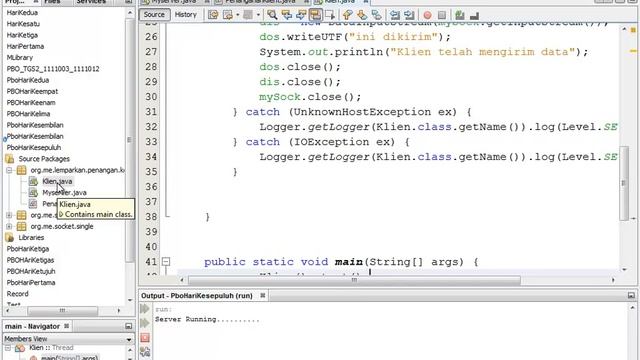
Task: Switch editor to History view
Action: click(x=185, y=14)
